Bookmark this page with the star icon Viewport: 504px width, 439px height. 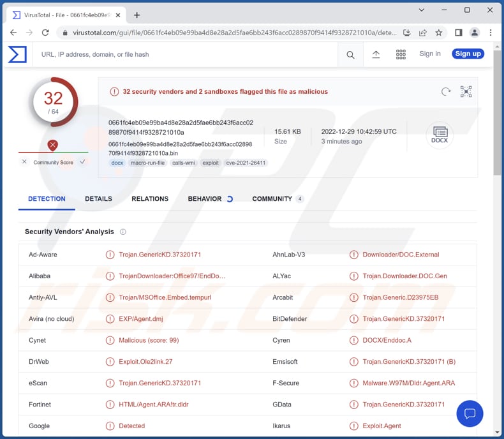tap(439, 33)
